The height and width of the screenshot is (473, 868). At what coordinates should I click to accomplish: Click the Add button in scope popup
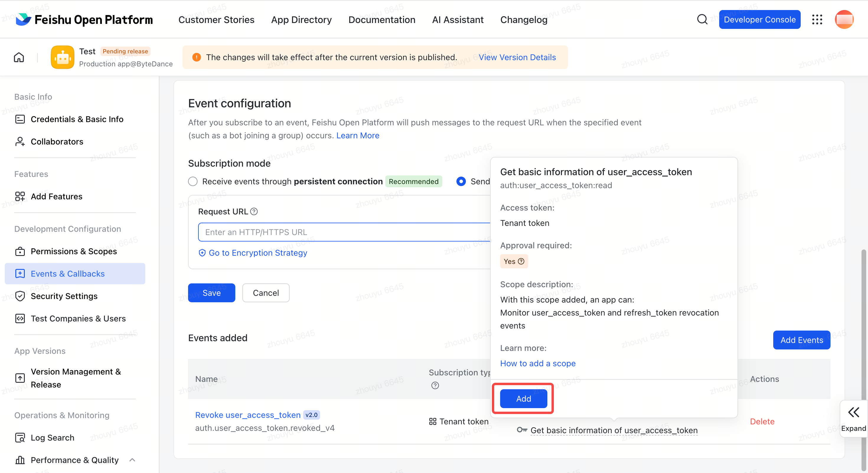pos(523,399)
